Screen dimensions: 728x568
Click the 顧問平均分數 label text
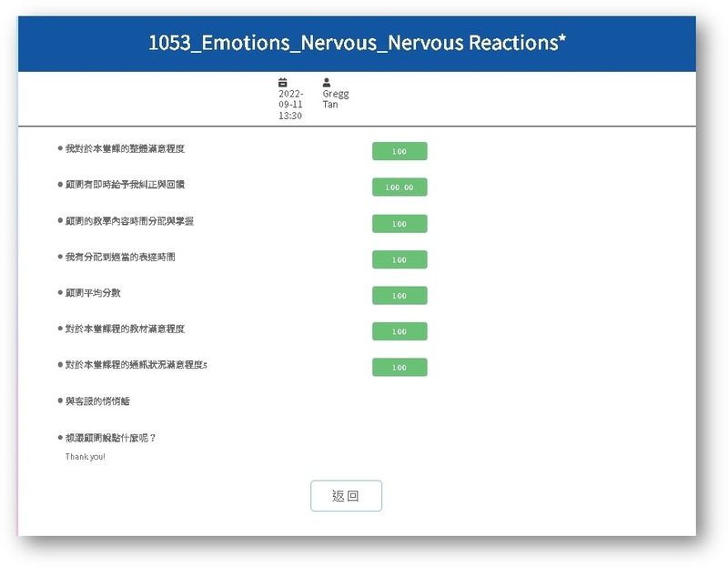[x=100, y=293]
